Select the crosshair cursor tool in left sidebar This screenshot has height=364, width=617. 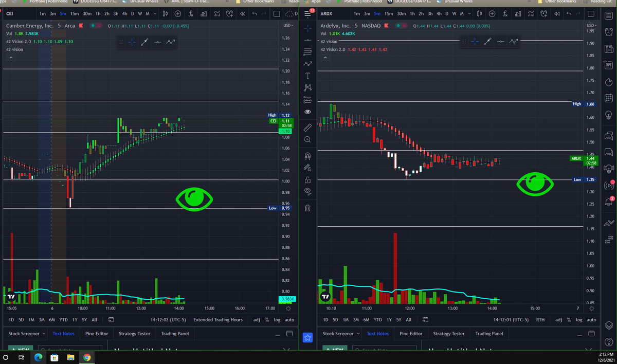coord(307,27)
